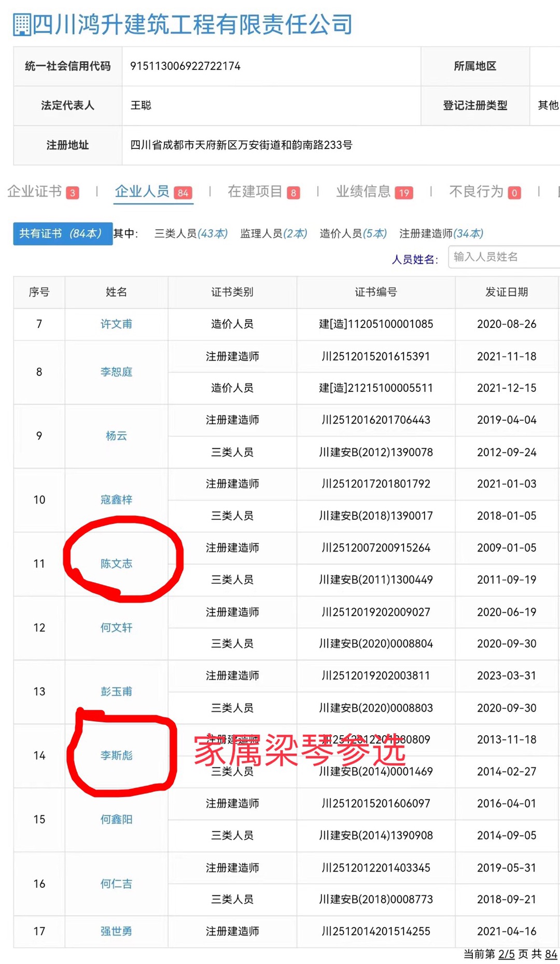The height and width of the screenshot is (964, 560).
Task: Click the 2/5 page indicator
Action: (506, 955)
